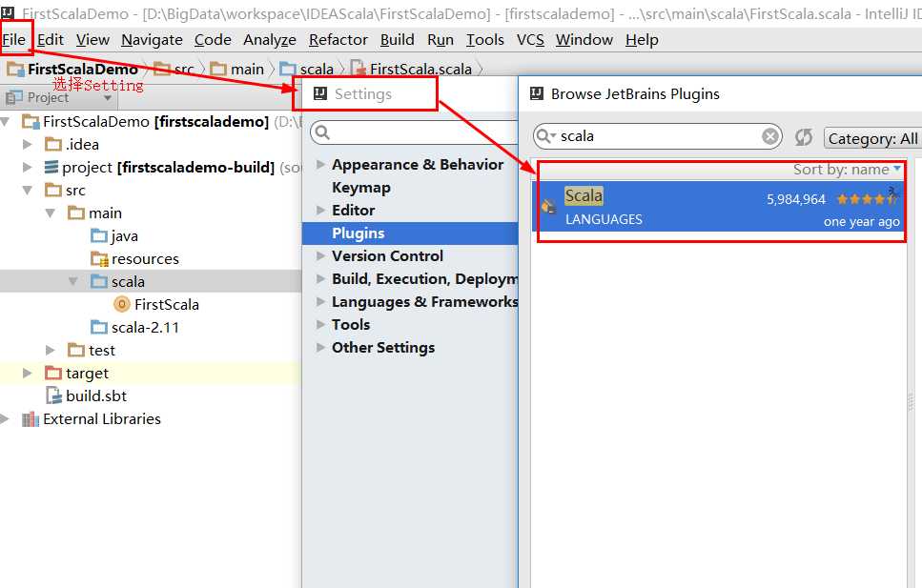922x588 pixels.
Task: Open the VCS menu
Action: coord(530,40)
